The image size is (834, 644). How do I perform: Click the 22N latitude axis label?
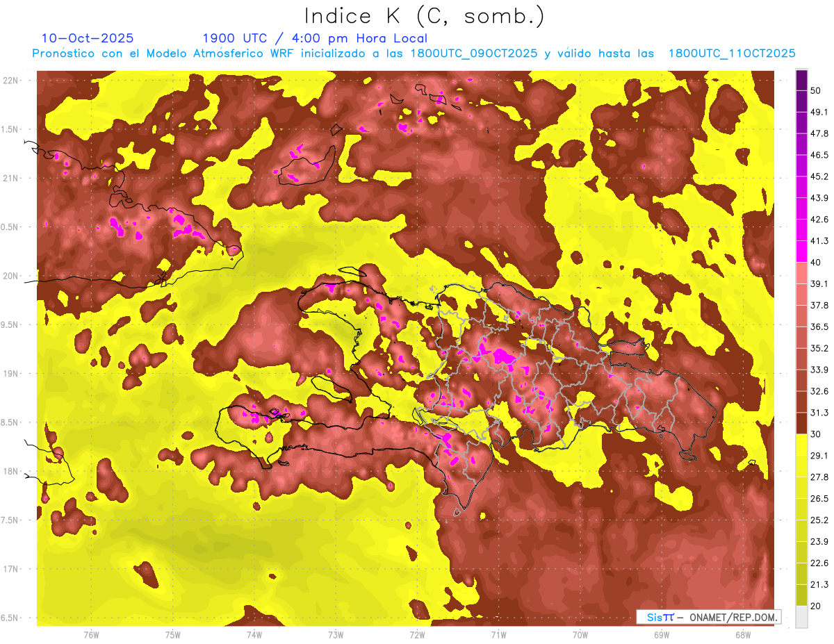[11, 81]
